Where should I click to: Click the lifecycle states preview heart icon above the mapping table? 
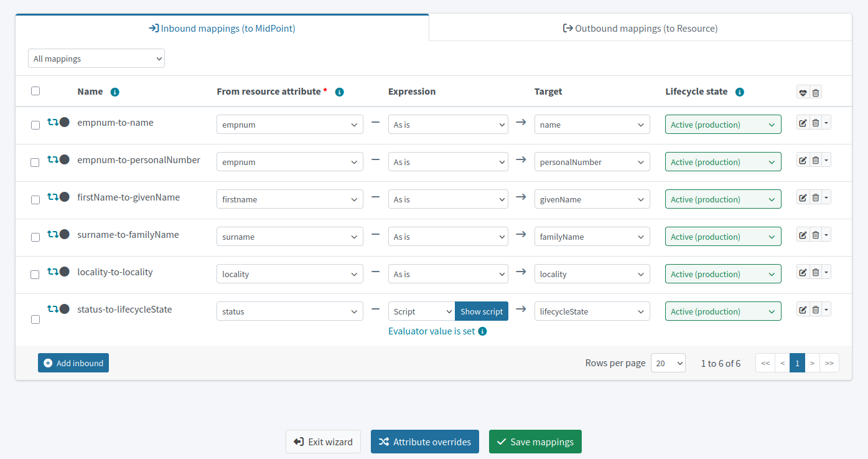pyautogui.click(x=803, y=92)
